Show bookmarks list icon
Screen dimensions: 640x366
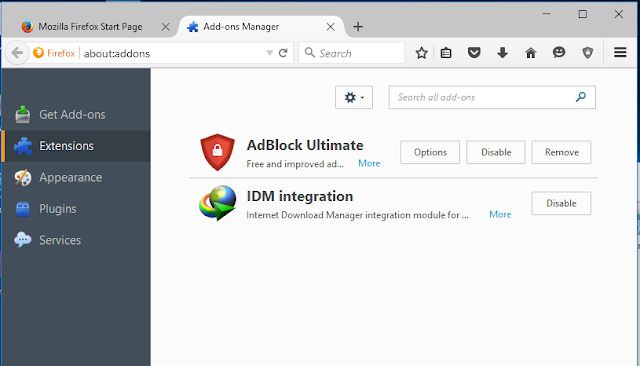coord(446,53)
